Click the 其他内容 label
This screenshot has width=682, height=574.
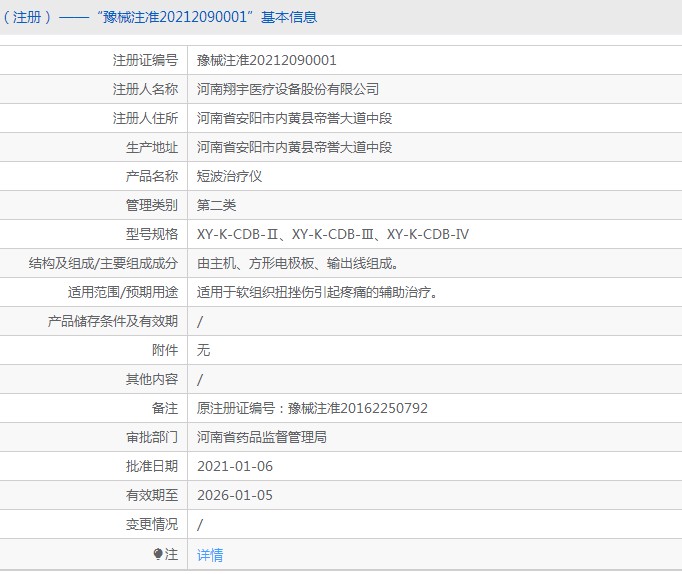click(x=152, y=379)
